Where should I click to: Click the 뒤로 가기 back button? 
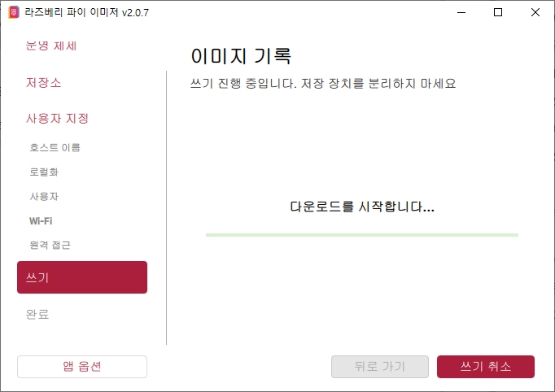click(380, 367)
